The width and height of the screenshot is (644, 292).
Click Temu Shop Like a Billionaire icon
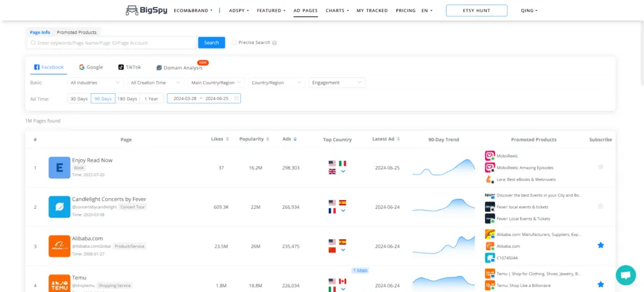tap(489, 285)
